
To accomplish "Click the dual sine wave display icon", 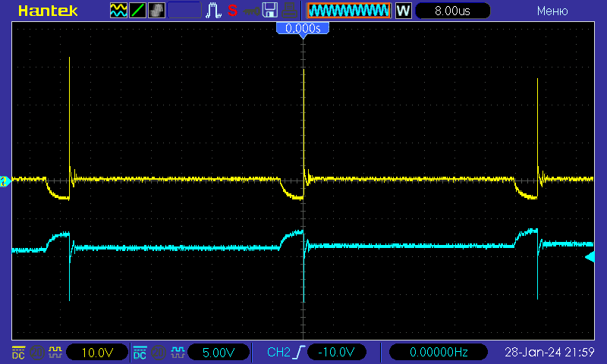I will pyautogui.click(x=118, y=11).
